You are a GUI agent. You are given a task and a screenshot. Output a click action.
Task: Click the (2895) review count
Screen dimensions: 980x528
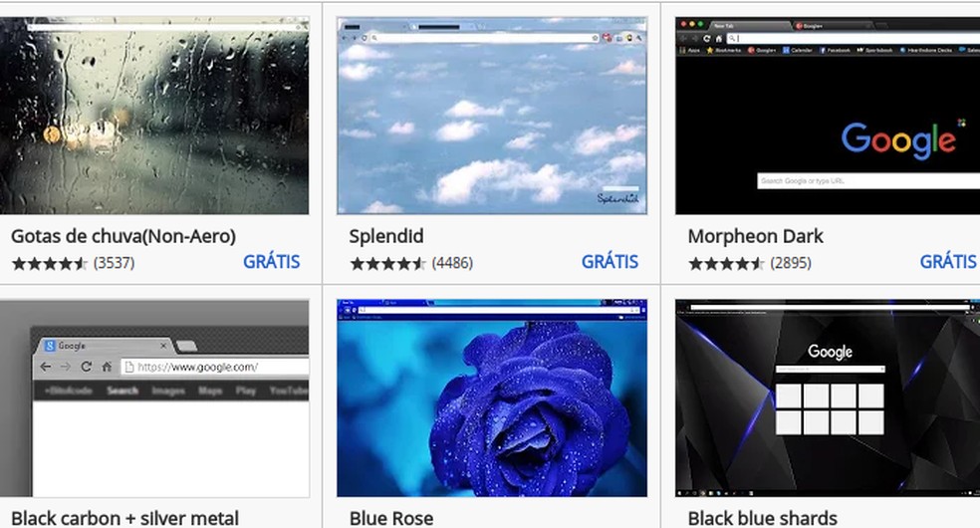pos(791,263)
